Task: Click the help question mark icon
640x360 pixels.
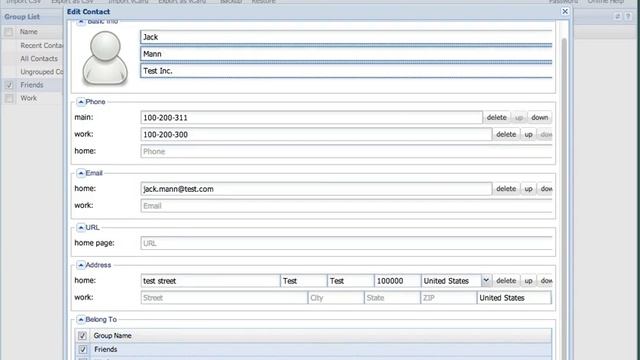Action: (x=628, y=16)
